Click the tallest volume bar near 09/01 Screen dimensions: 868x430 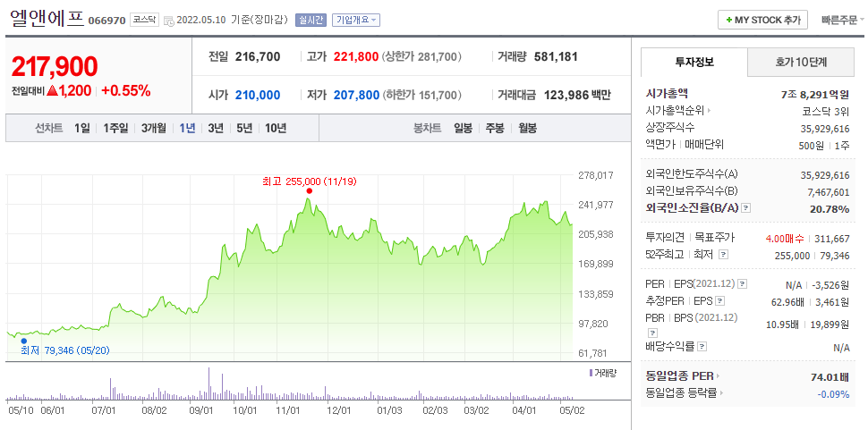(209, 383)
